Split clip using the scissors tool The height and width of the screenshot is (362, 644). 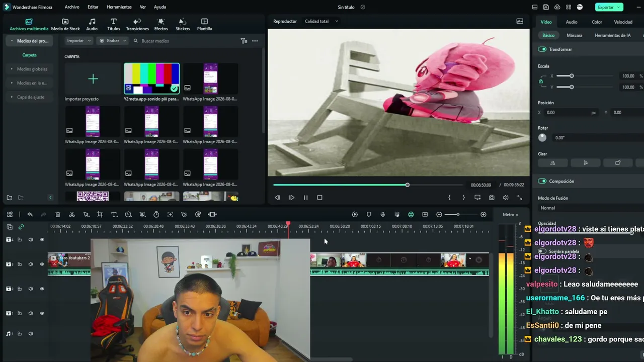pyautogui.click(x=72, y=215)
